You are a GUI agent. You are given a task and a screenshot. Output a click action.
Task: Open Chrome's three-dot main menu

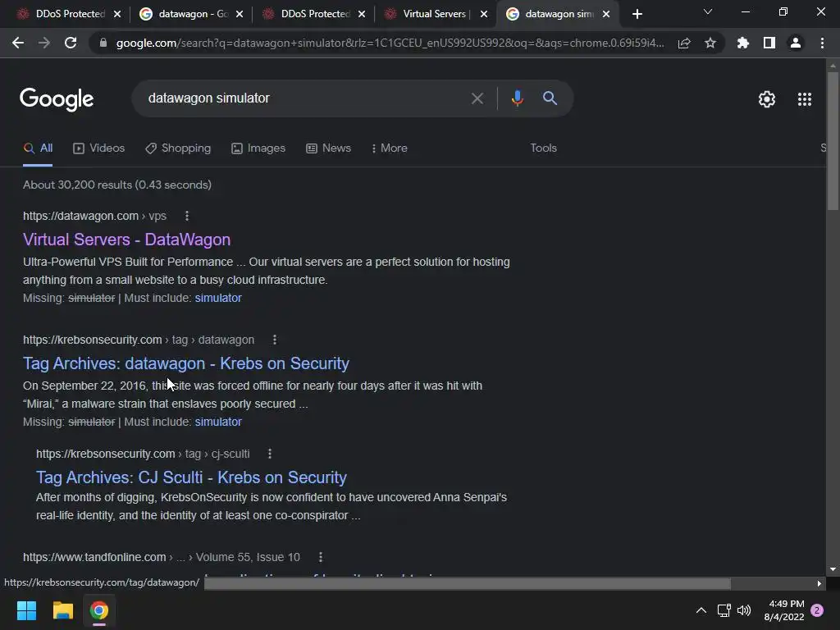coord(822,43)
